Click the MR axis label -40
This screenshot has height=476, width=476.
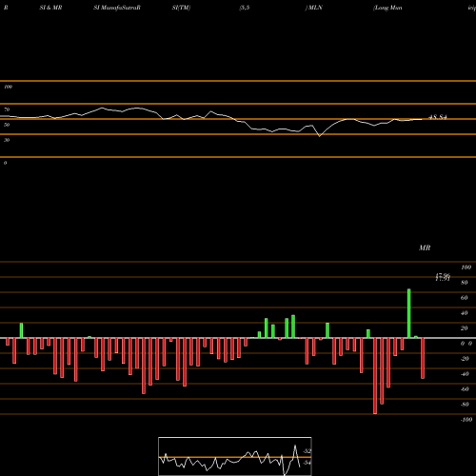(x=465, y=374)
